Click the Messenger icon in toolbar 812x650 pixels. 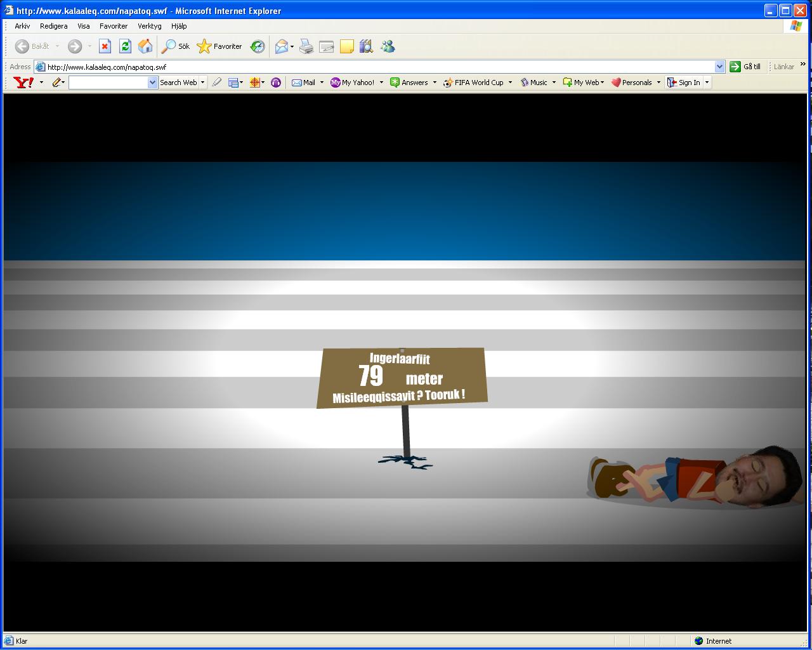[388, 46]
